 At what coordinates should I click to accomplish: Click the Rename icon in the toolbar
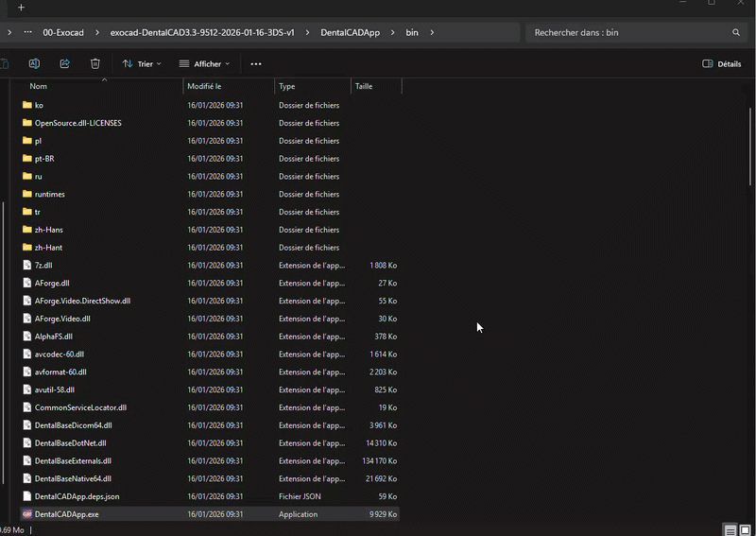pos(34,63)
